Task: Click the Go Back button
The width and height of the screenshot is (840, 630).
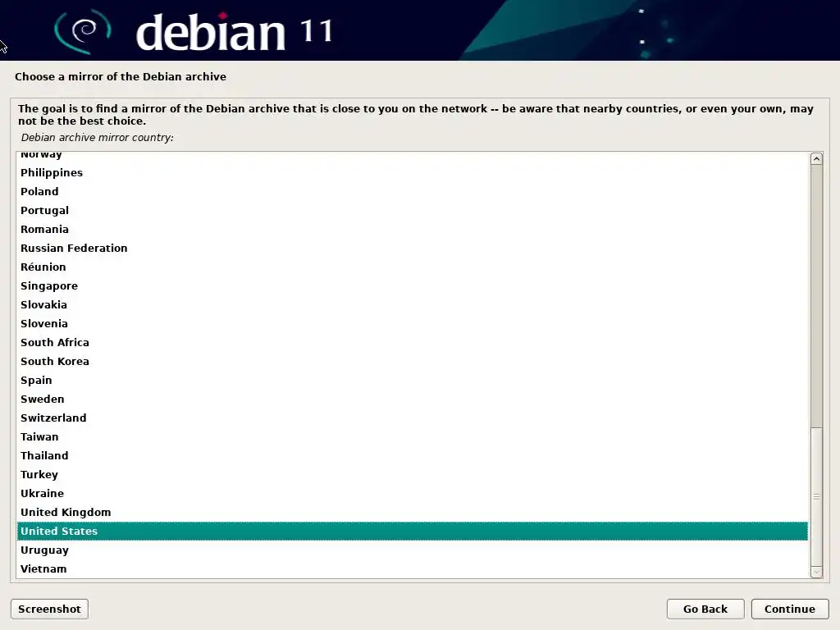Action: point(705,609)
